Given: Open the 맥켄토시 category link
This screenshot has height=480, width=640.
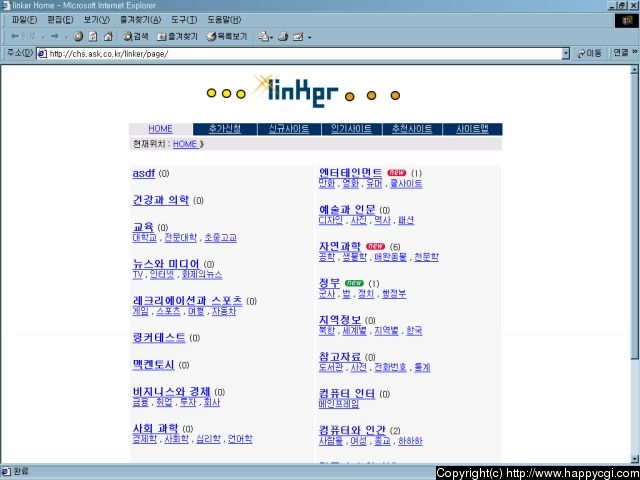Looking at the screenshot, I should (x=153, y=364).
